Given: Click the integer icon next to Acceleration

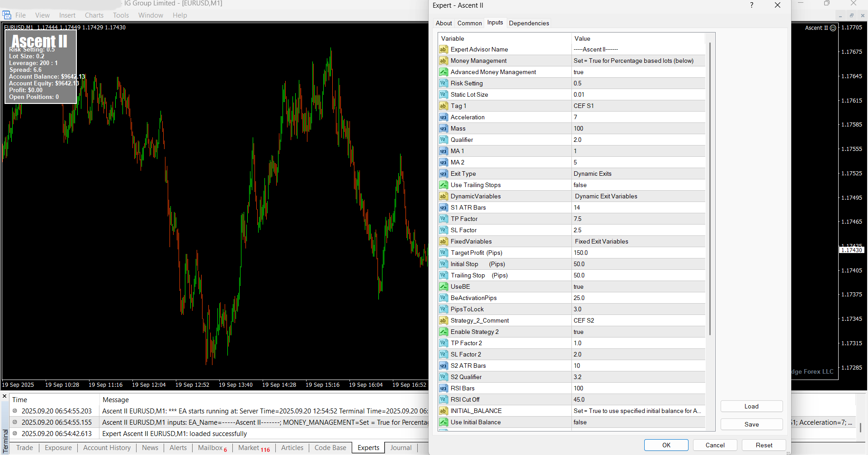Looking at the screenshot, I should [443, 117].
